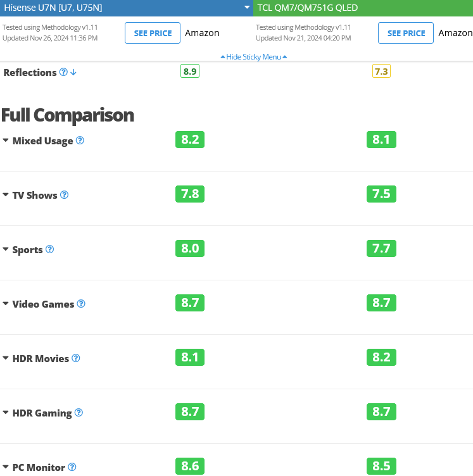Click Hisense 'Tested using Methodology v1.11' text
This screenshot has height=476, width=473.
pos(50,27)
